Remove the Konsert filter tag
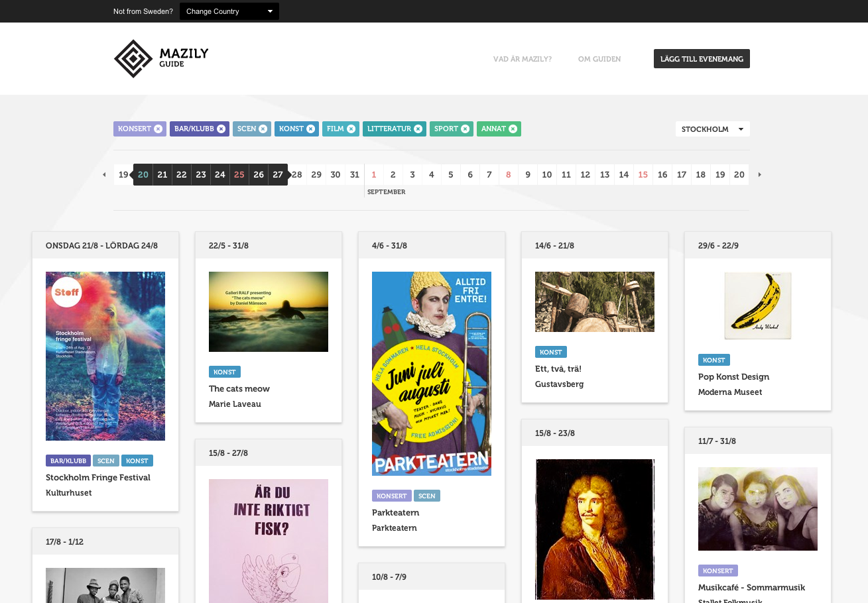This screenshot has height=603, width=868. pyautogui.click(x=158, y=129)
